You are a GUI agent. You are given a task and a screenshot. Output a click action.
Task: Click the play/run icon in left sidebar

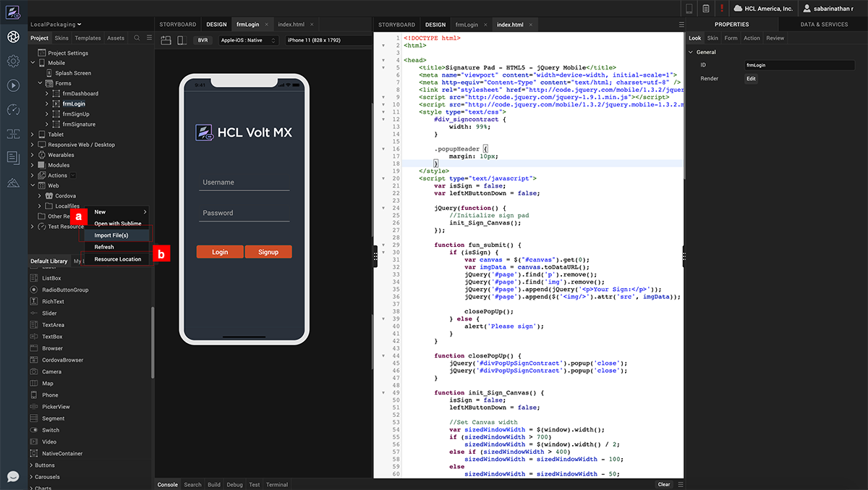[x=13, y=85]
